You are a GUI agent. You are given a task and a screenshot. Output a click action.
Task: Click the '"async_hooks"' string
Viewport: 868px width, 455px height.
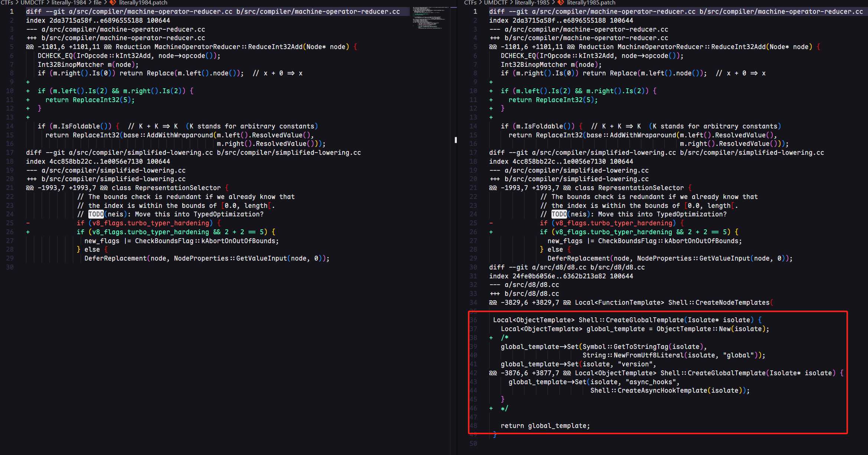point(651,382)
